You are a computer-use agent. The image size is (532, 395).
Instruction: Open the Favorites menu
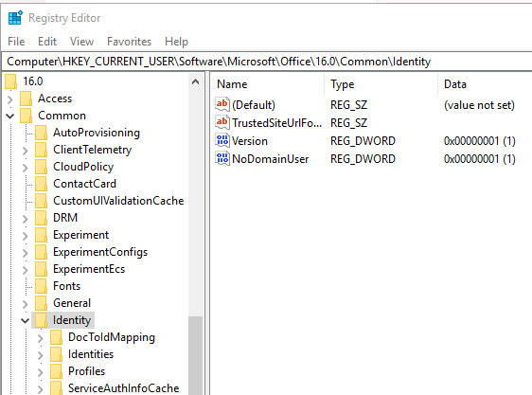(x=129, y=42)
